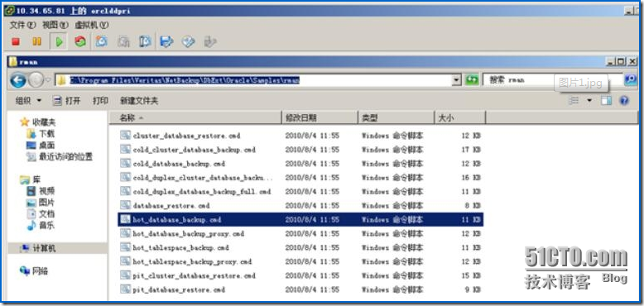
Task: Click the 新建文件夹 button
Action: click(x=139, y=101)
